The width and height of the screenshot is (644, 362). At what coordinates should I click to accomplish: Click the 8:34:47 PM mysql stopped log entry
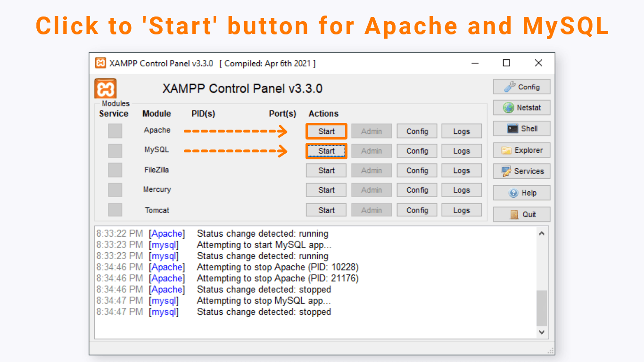point(214,312)
